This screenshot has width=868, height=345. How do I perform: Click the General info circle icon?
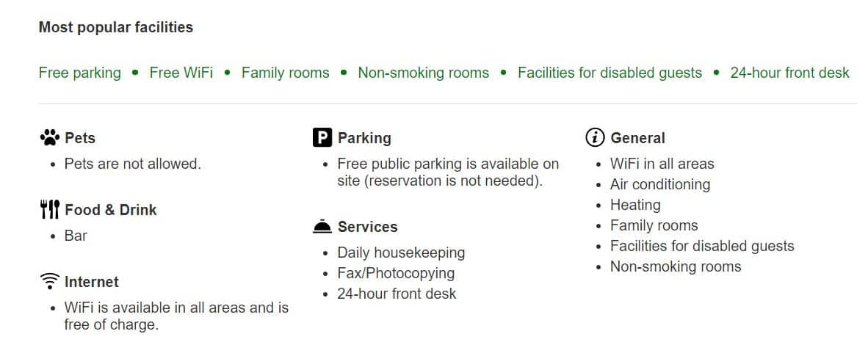[595, 137]
